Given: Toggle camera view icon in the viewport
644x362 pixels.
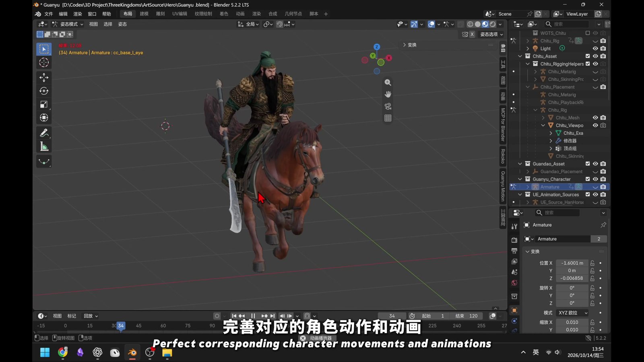Looking at the screenshot, I should pos(388,106).
